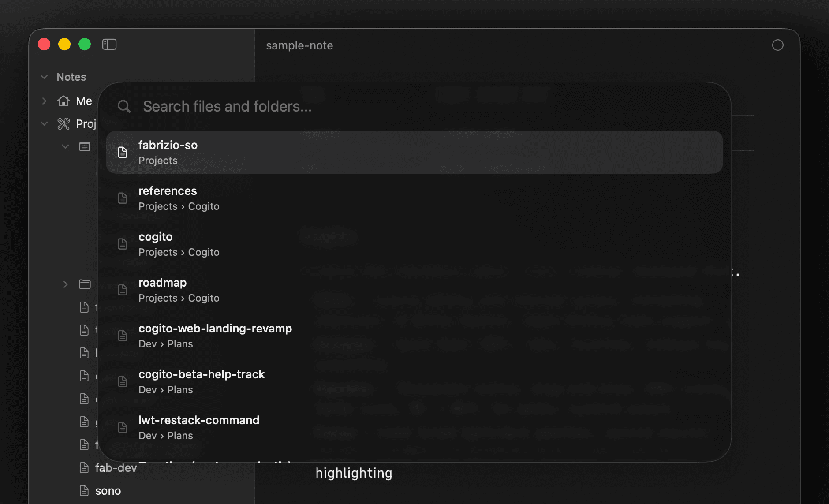Open the roadmap search result

pyautogui.click(x=414, y=290)
